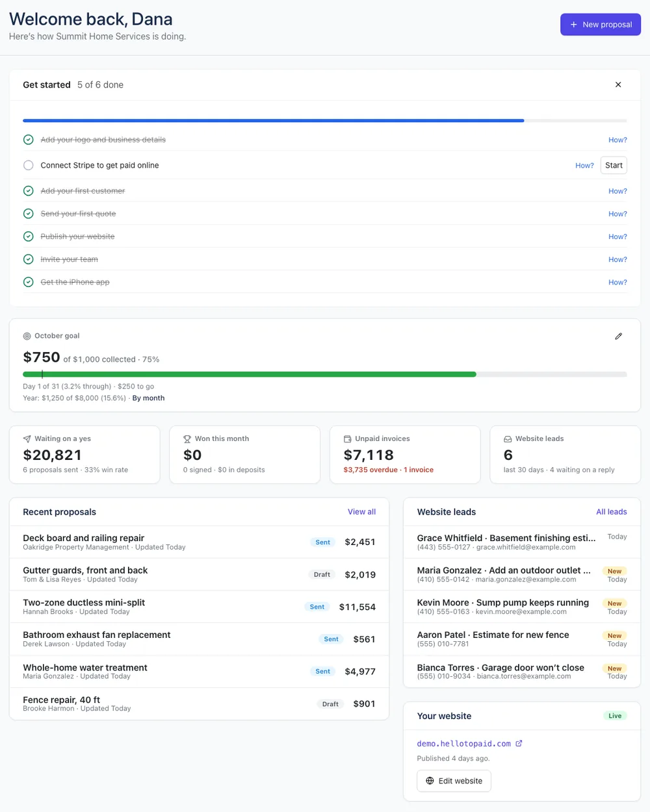Click the Get started onboarding progress bar
Viewport: 650px width, 812px height.
[x=325, y=121]
